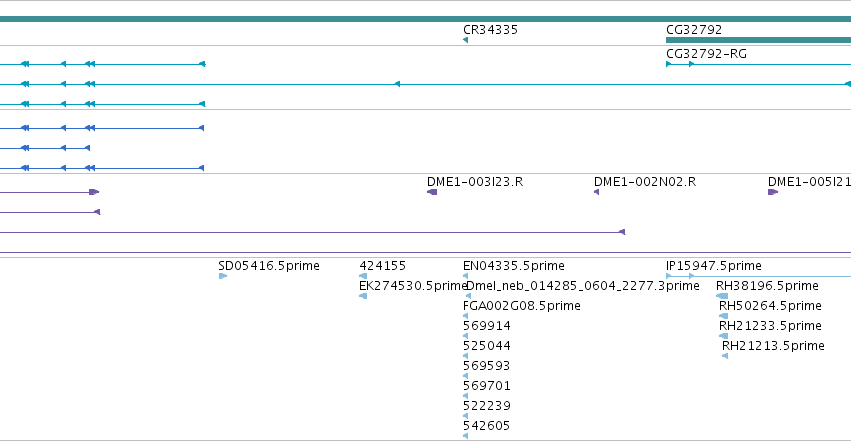851x441 pixels.
Task: Click the RH38196.5prime arrow glyph
Action: (722, 296)
